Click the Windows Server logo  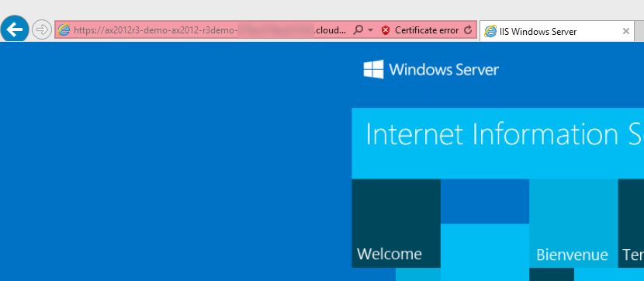coord(373,69)
